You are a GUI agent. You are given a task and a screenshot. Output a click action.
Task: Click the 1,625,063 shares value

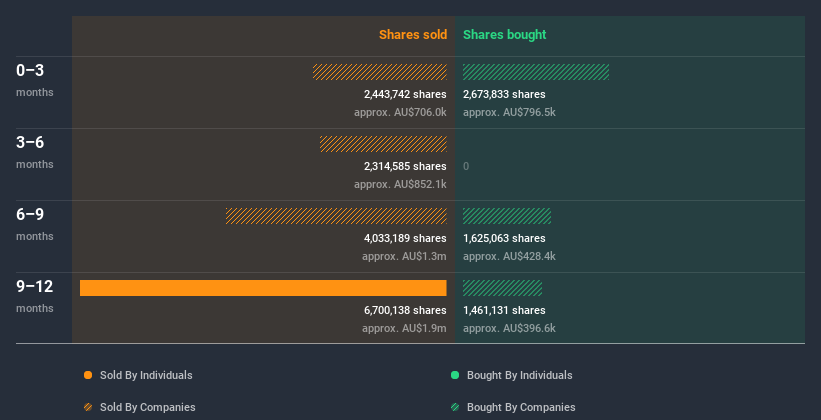(504, 238)
